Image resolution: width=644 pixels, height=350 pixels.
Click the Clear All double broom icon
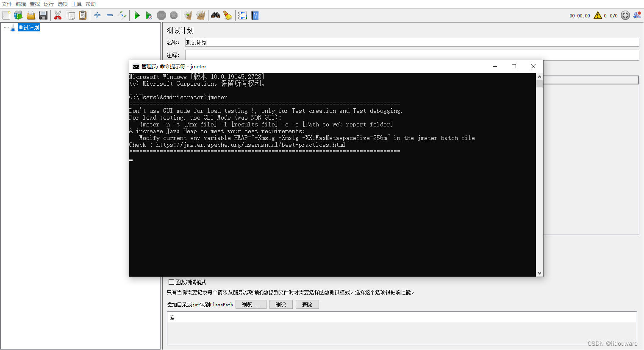pos(200,15)
